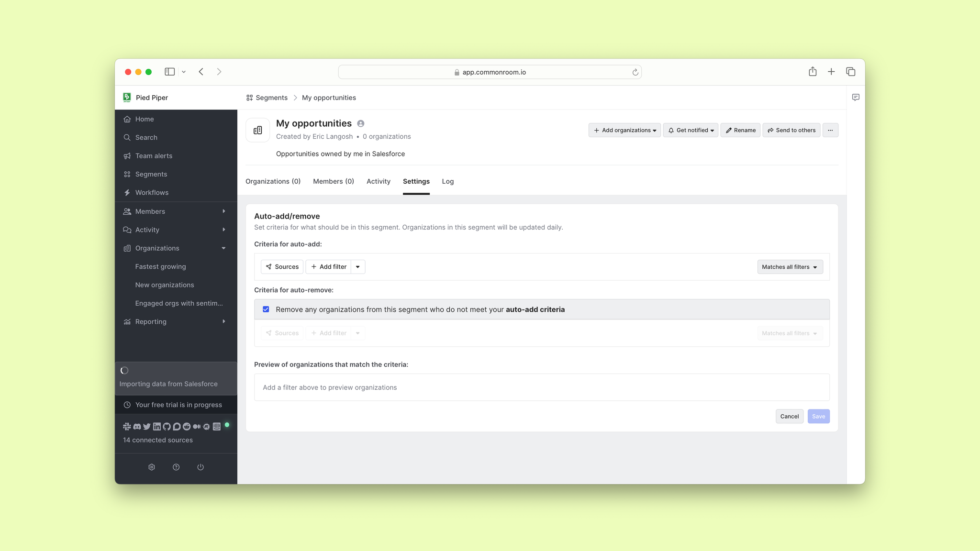
Task: Click the Sources filter button for auto-add
Action: coord(282,267)
